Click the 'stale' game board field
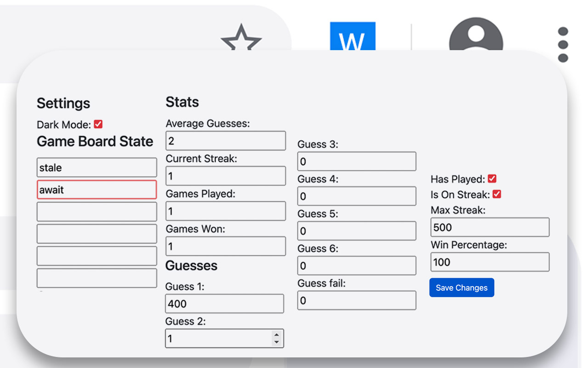 pos(96,167)
